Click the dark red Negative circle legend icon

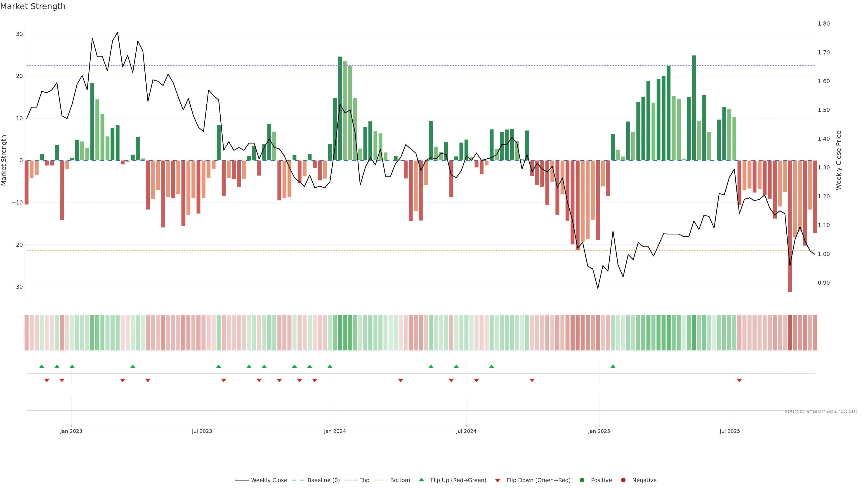[623, 480]
